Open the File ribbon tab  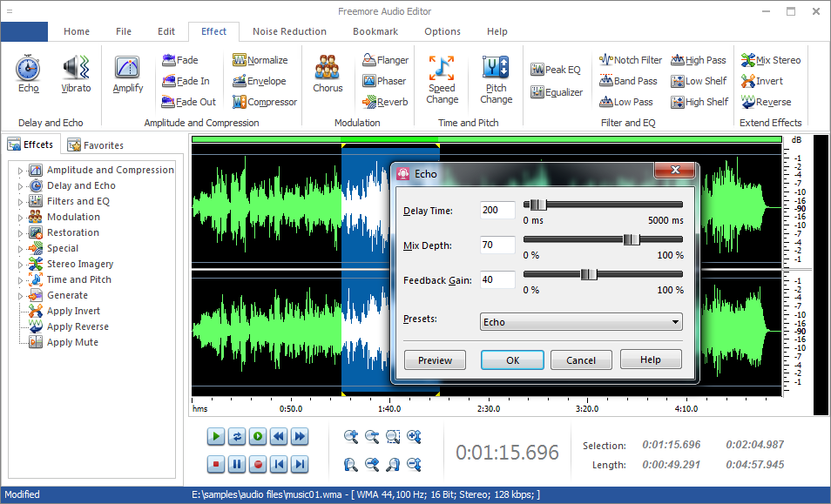tap(124, 31)
